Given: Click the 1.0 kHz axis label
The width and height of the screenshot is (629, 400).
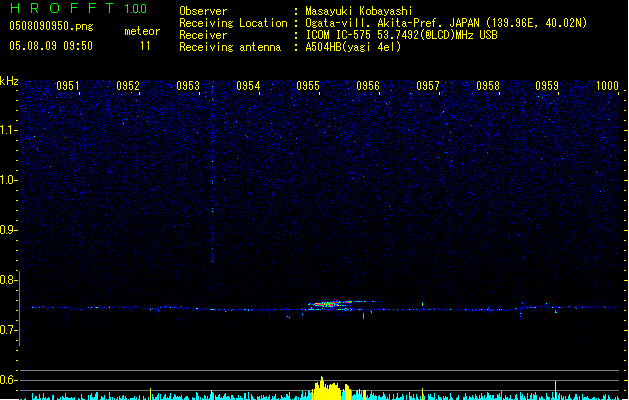Looking at the screenshot, I should coord(8,180).
